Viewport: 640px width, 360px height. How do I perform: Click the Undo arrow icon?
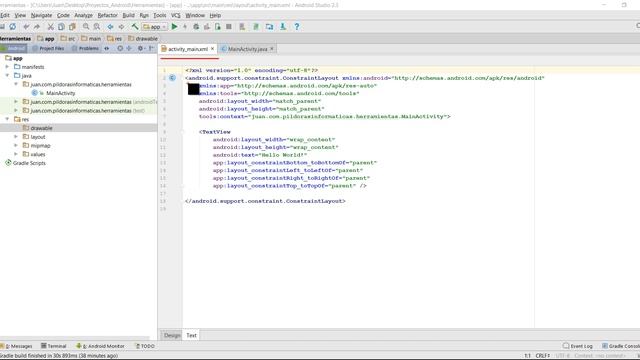26,27
